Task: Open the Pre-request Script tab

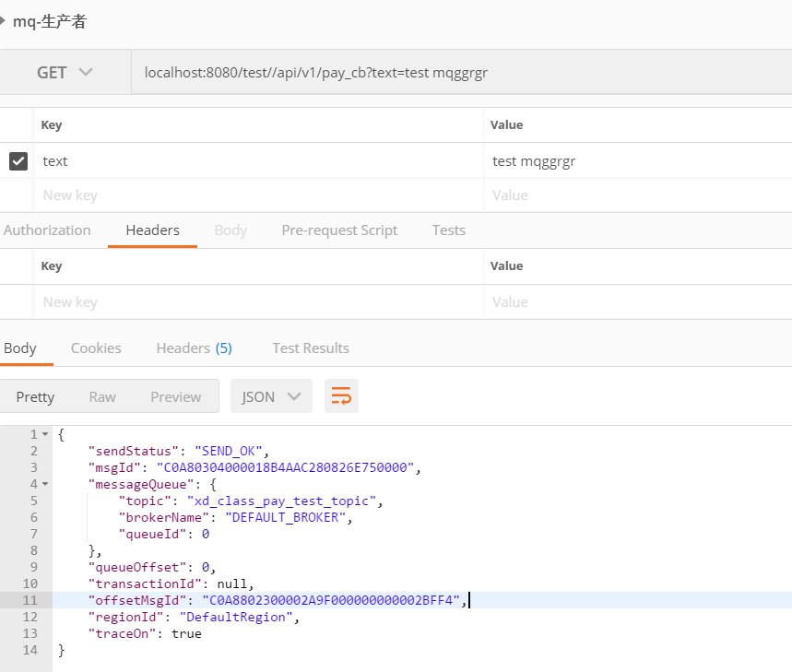Action: click(339, 230)
